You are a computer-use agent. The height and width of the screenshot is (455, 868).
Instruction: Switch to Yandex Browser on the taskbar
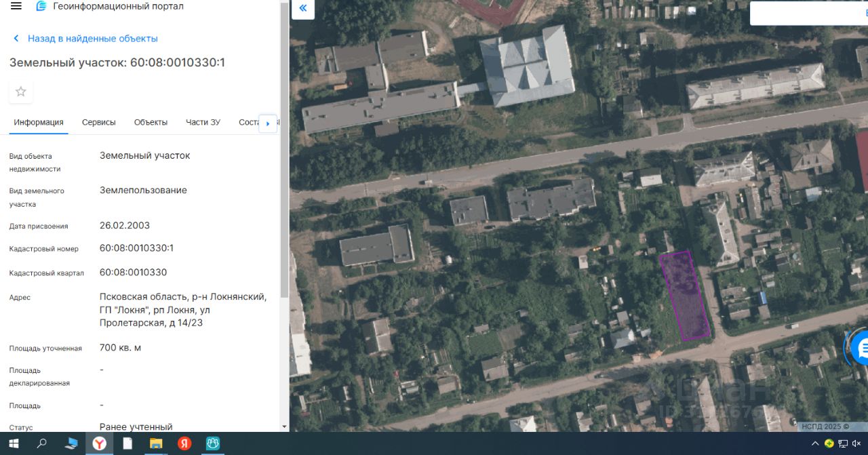(99, 444)
